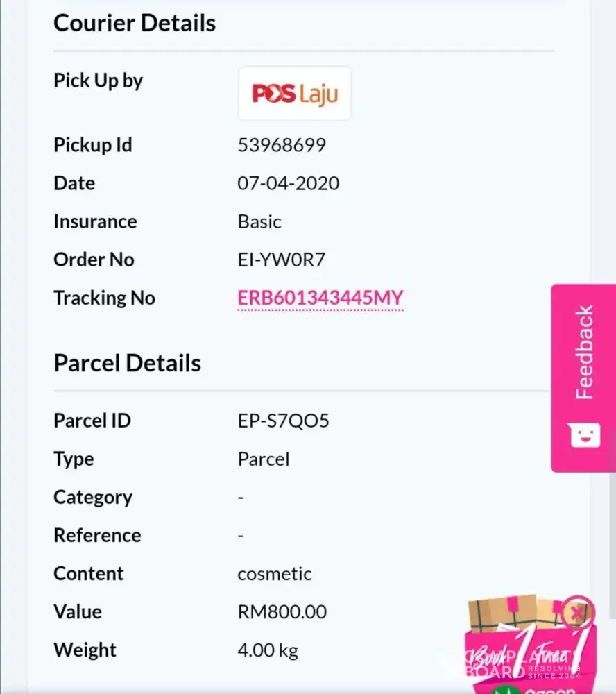Click the Parcel Details section heading
The height and width of the screenshot is (694, 616).
(128, 363)
